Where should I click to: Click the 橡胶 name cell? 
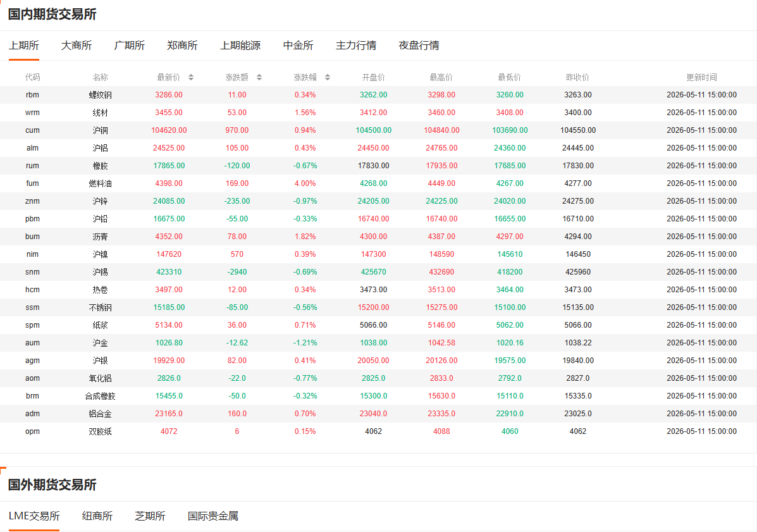(x=100, y=166)
